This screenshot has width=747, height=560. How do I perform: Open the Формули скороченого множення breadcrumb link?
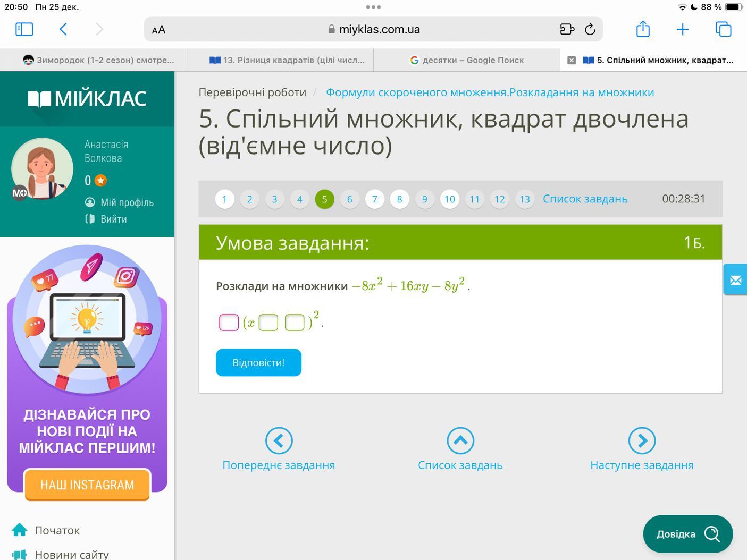point(490,92)
